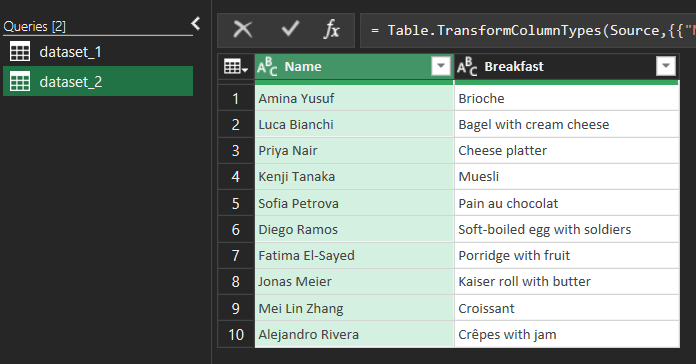Click the fx insert step icon
696x364 pixels.
[x=332, y=30]
